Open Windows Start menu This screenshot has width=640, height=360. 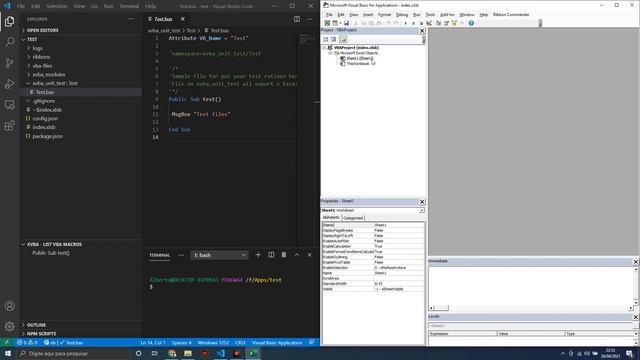point(8,353)
